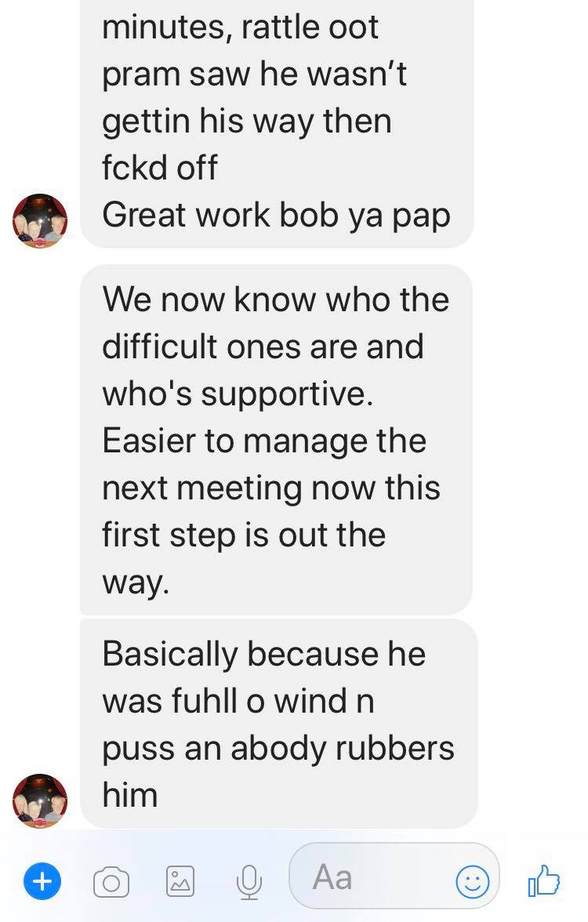Viewport: 588px width, 922px height.
Task: Tap the line "We now know who the"
Action: (276, 299)
